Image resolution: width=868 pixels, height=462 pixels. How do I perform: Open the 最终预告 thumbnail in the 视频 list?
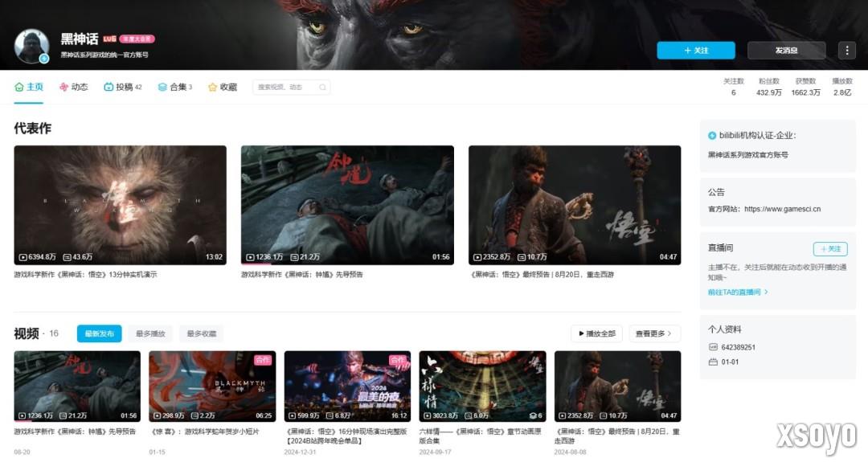click(x=618, y=386)
